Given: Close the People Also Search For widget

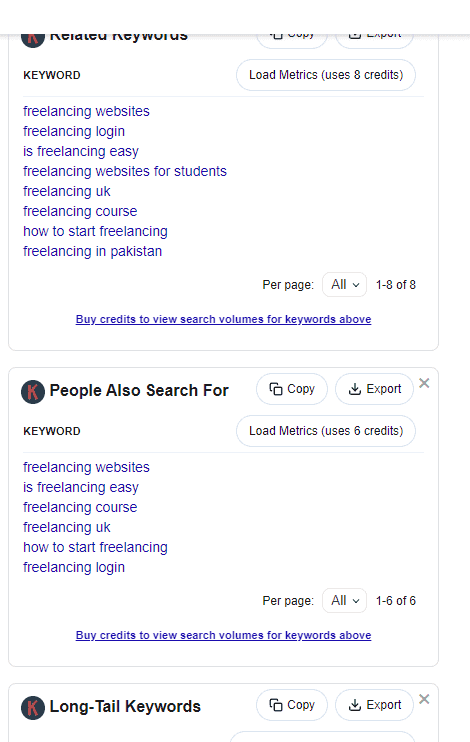Looking at the screenshot, I should [x=424, y=383].
